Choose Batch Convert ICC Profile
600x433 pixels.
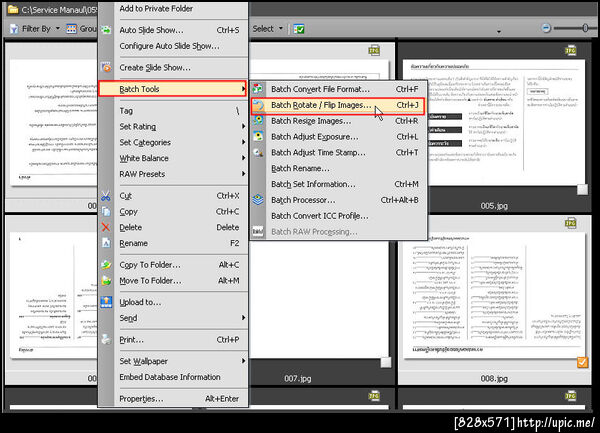pos(339,216)
